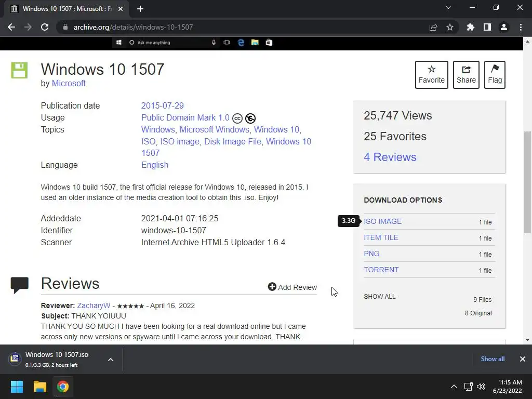Open the 4 Reviews link
Viewport: 532px width, 399px height.
390,157
